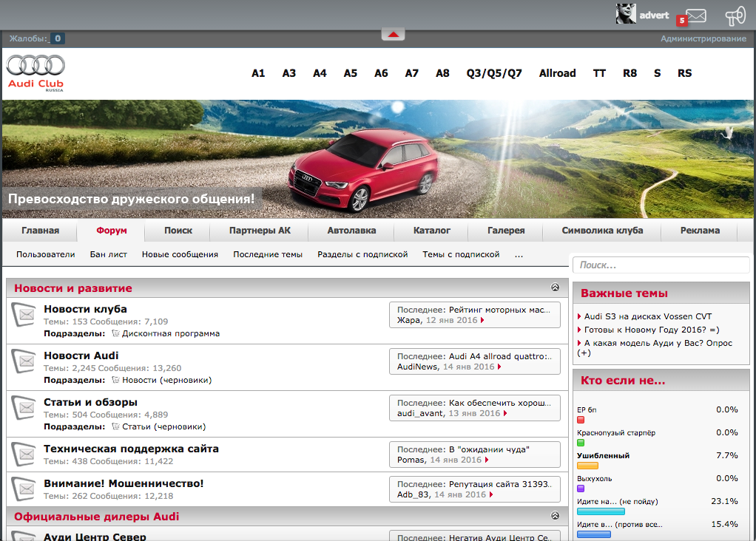Click envelope icon beside Статьи и обзоры

(24, 409)
